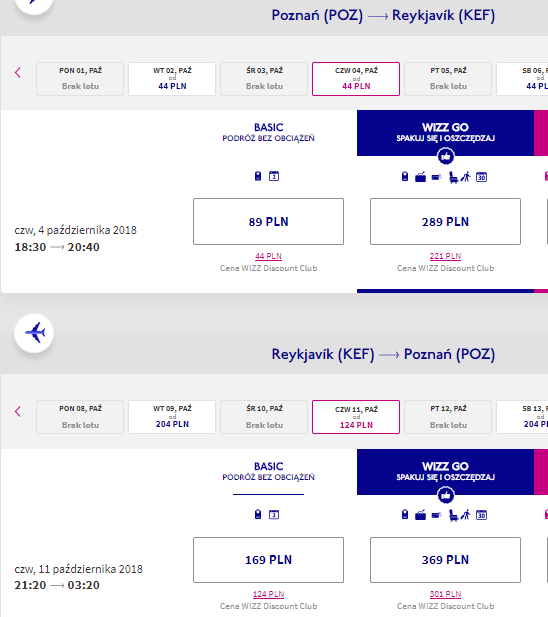This screenshot has height=617, width=548.
Task: Click the outbound WIZZ GO 30-day calendar icon
Action: coord(482,177)
